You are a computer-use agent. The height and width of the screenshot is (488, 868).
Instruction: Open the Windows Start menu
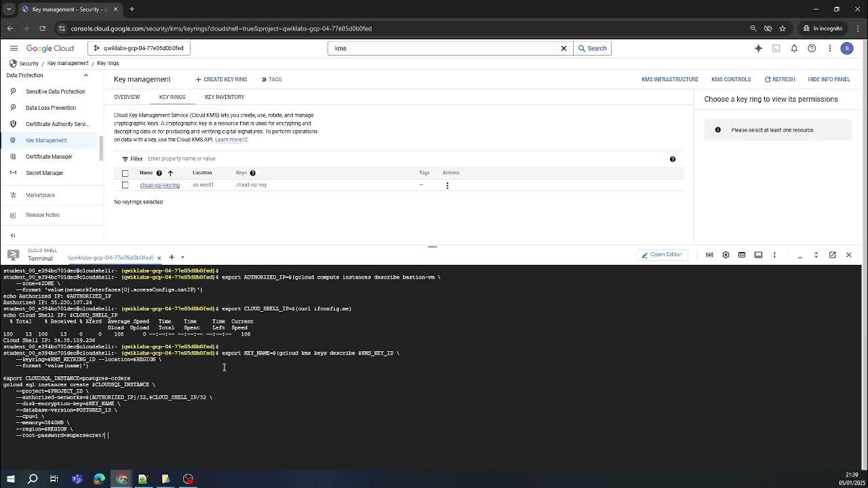coord(10,479)
